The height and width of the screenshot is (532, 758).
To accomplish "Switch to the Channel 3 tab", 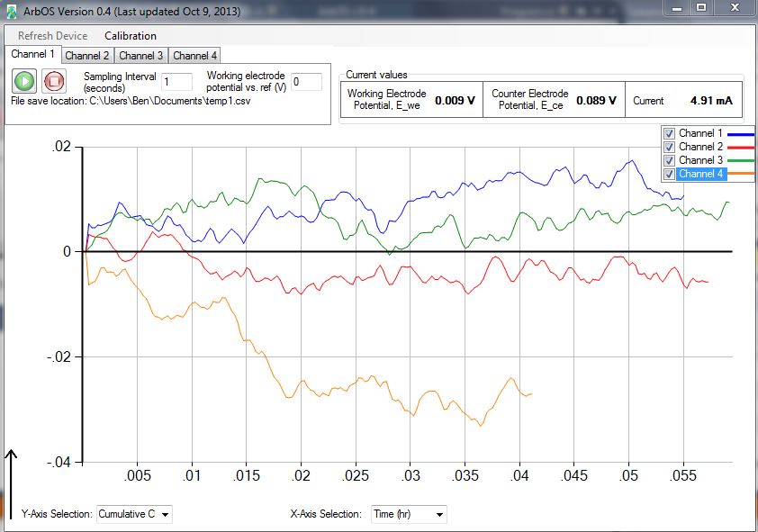I will tap(141, 56).
